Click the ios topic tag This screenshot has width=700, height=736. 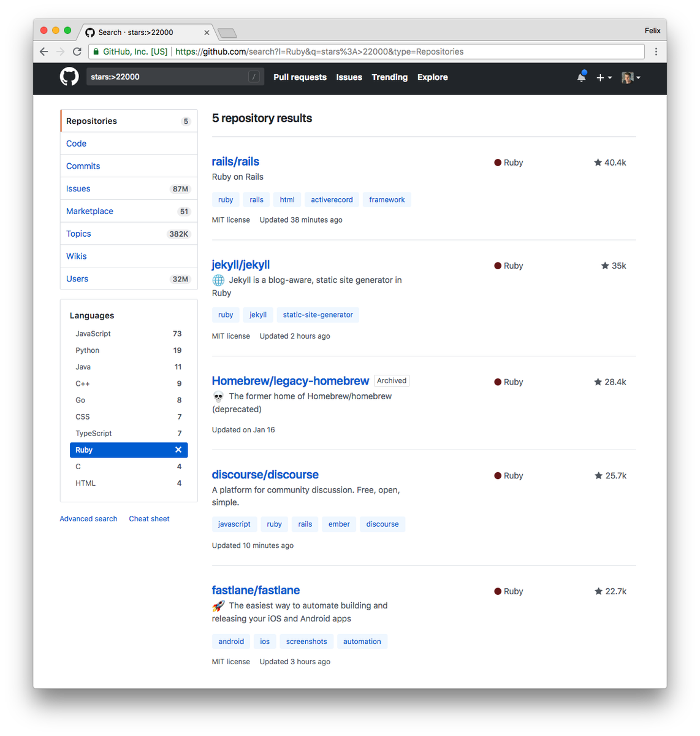[265, 642]
